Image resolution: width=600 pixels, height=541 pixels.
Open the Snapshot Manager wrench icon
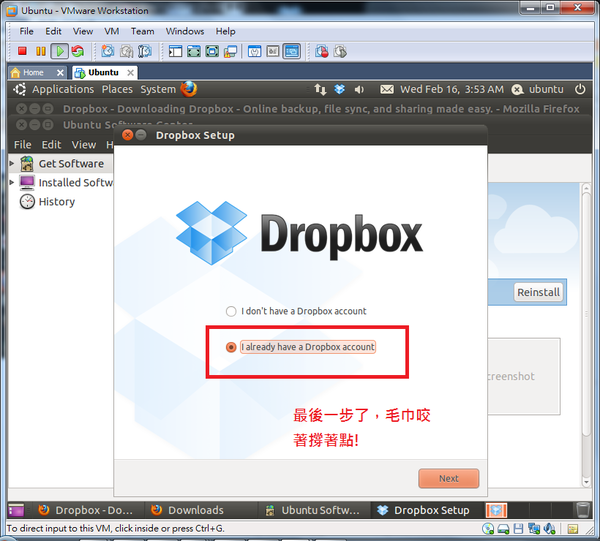[145, 51]
